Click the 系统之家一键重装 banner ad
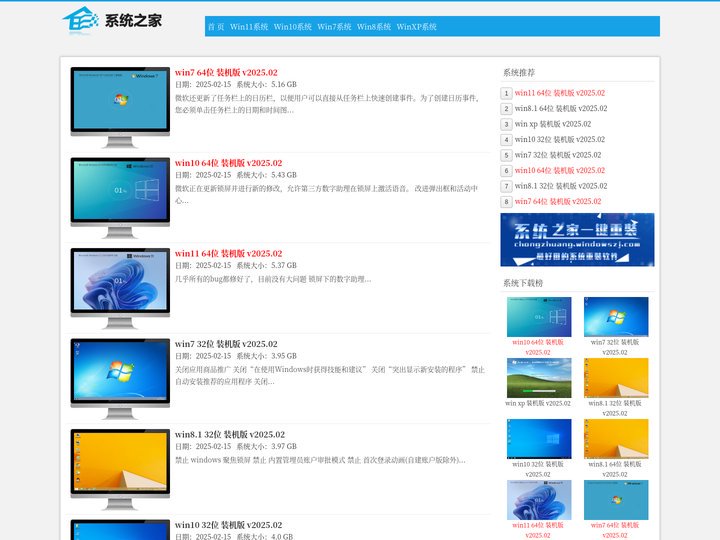 coord(577,239)
